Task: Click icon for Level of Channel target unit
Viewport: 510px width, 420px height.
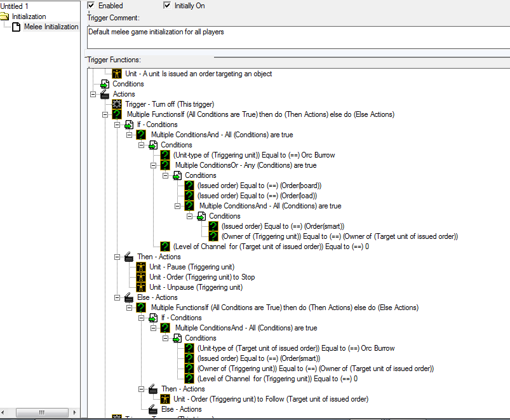Action: pos(165,247)
